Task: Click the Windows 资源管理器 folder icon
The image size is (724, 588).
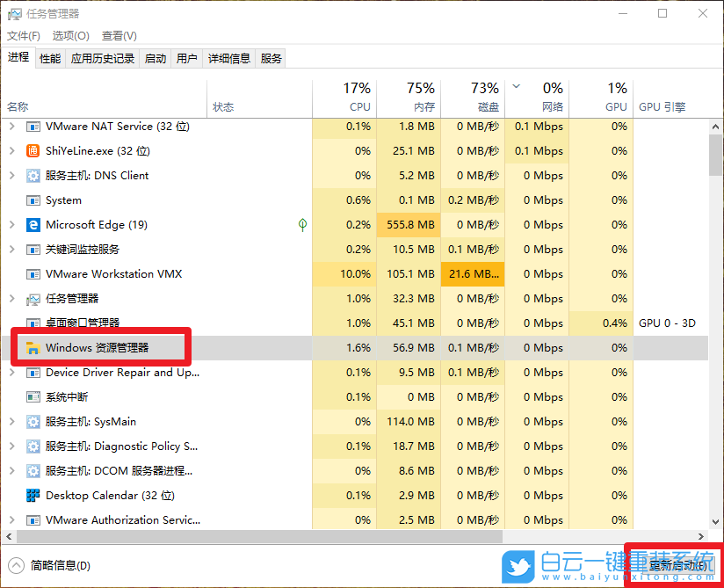Action: coord(32,347)
